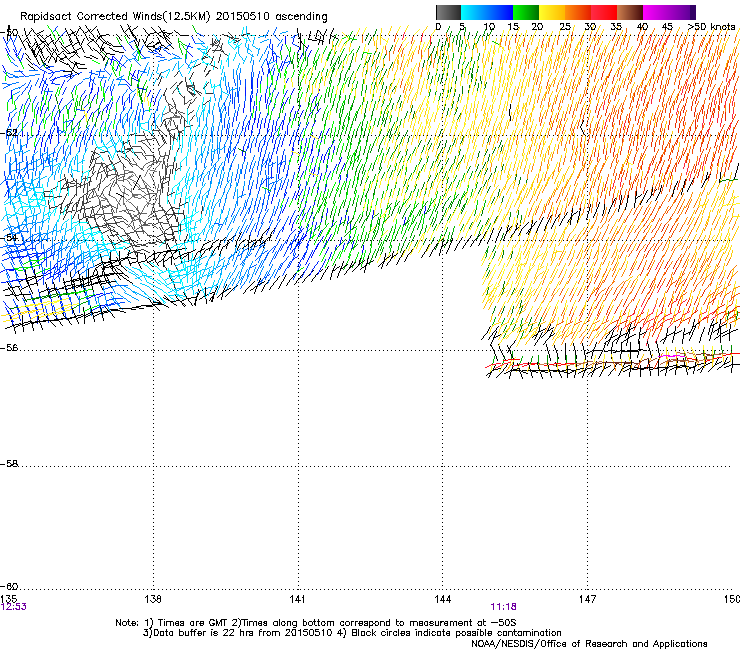
Task: Click the -52 latitude axis label
Action: [x=9, y=133]
